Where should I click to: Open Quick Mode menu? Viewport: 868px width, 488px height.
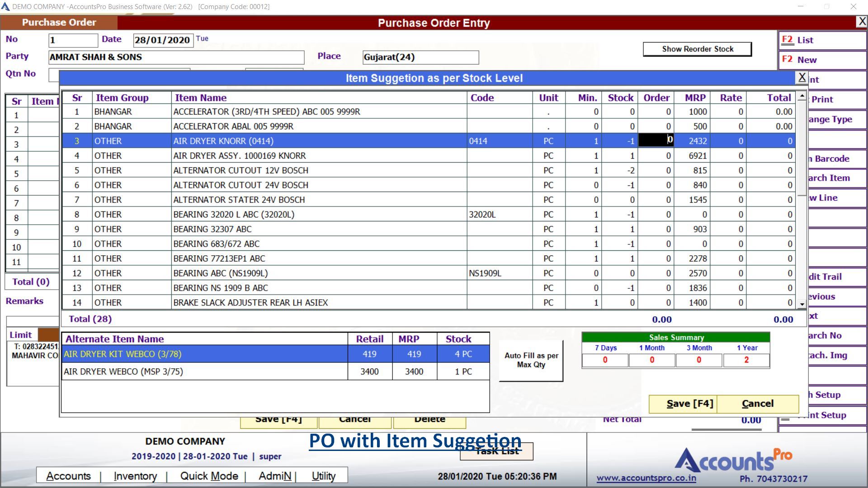click(209, 476)
